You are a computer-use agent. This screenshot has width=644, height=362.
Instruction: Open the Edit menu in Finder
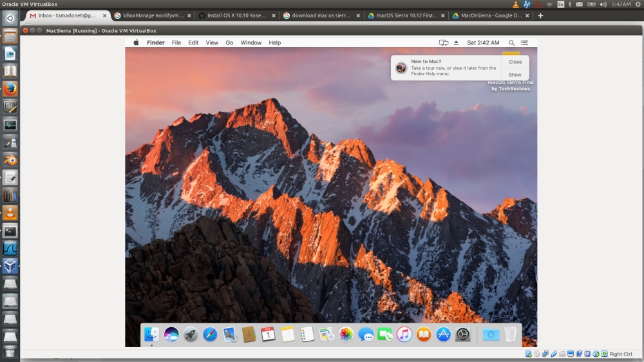(x=193, y=43)
